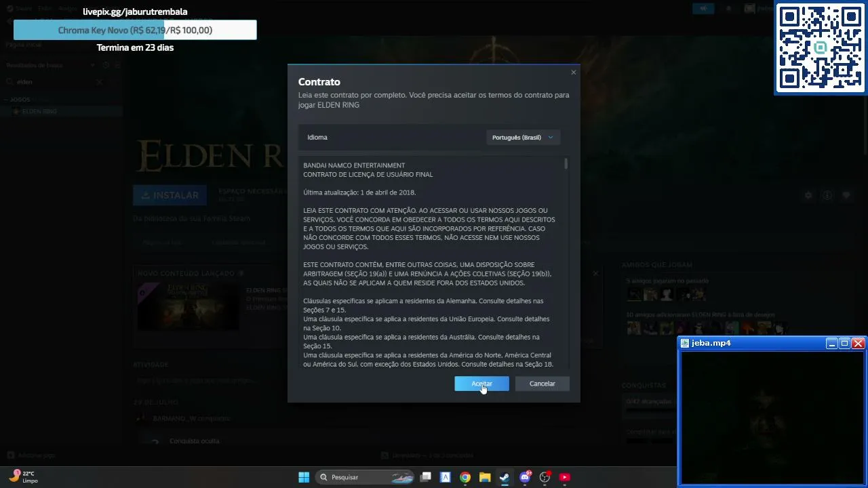Maximize the jeba.mp4 window
The height and width of the screenshot is (488, 868).
point(844,344)
